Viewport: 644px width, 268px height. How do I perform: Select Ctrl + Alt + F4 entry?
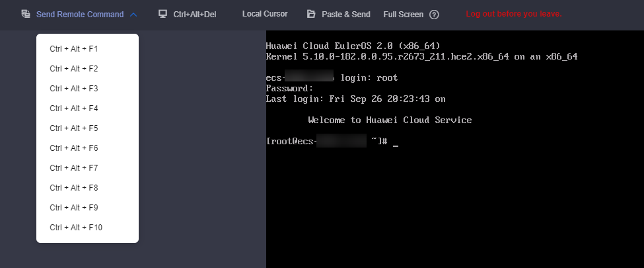[73, 109]
